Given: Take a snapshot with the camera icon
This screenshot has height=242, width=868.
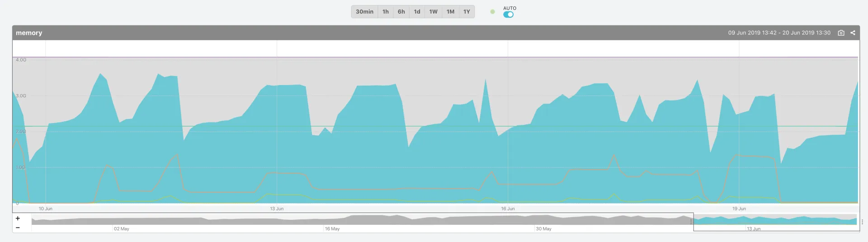Looking at the screenshot, I should [x=841, y=33].
